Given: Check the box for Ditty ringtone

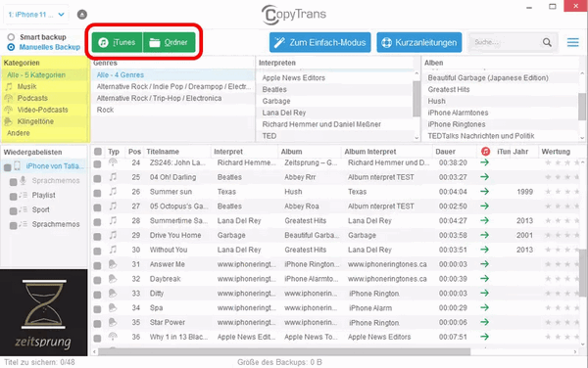Looking at the screenshot, I should click(97, 295).
